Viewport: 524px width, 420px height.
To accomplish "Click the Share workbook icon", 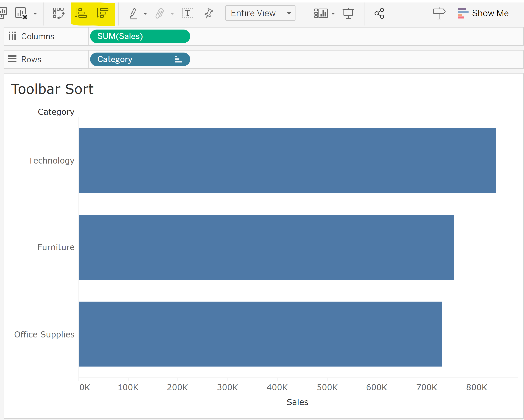I will (379, 13).
